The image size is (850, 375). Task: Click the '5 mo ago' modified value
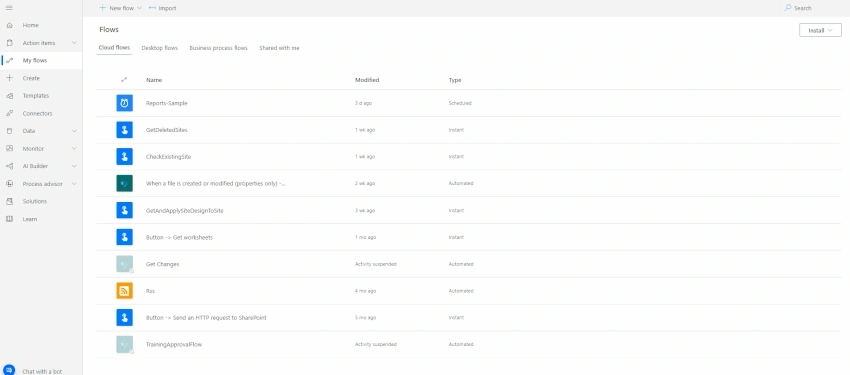point(365,318)
